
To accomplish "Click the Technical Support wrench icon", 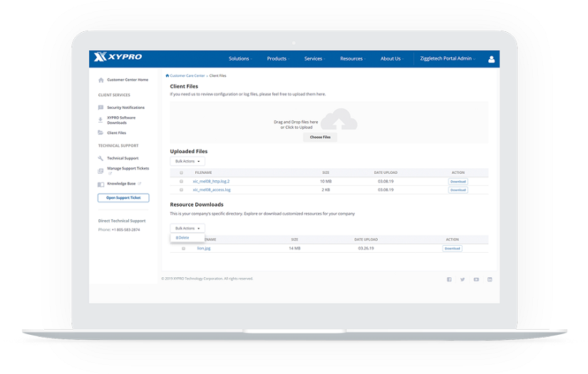I will (x=100, y=158).
